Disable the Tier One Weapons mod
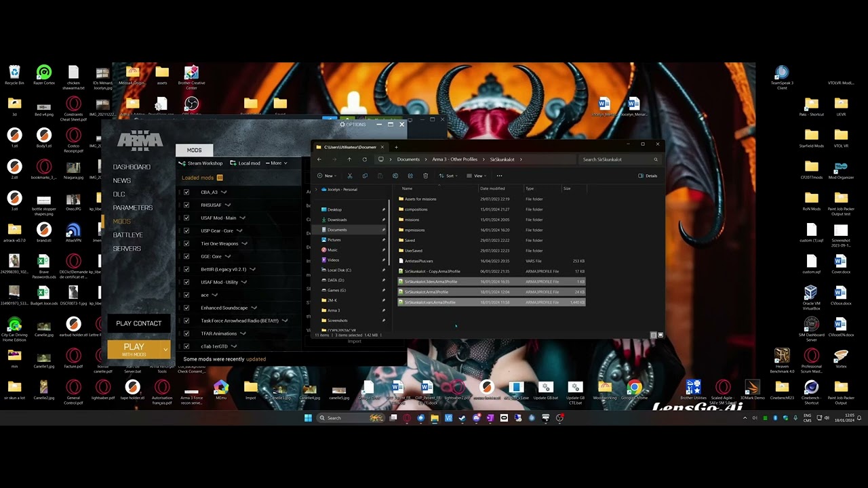This screenshot has width=868, height=488. [x=186, y=243]
